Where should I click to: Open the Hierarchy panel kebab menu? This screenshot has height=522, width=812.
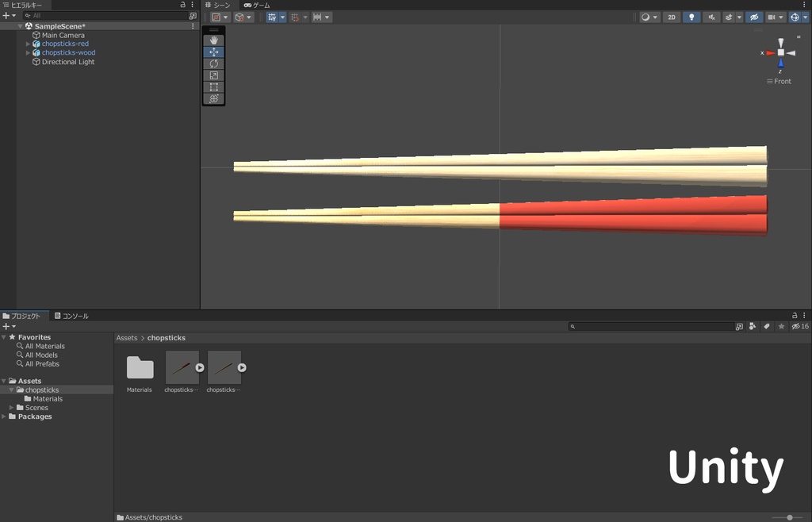193,5
